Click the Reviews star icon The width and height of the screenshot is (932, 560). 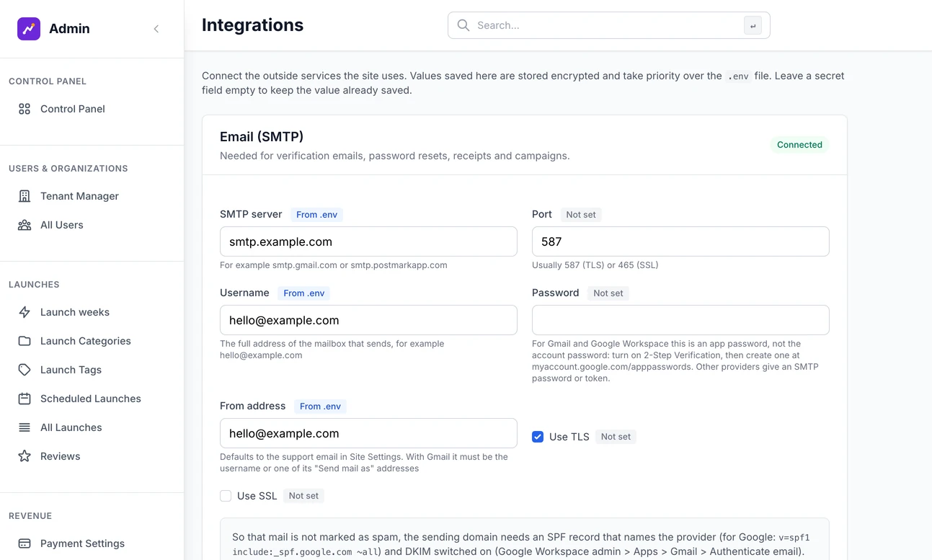[x=25, y=456]
